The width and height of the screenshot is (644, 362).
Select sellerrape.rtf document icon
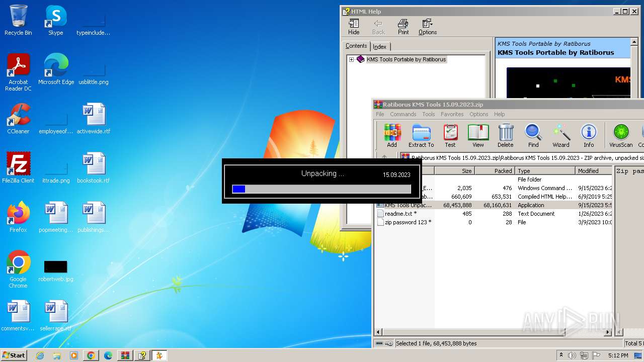pyautogui.click(x=56, y=316)
